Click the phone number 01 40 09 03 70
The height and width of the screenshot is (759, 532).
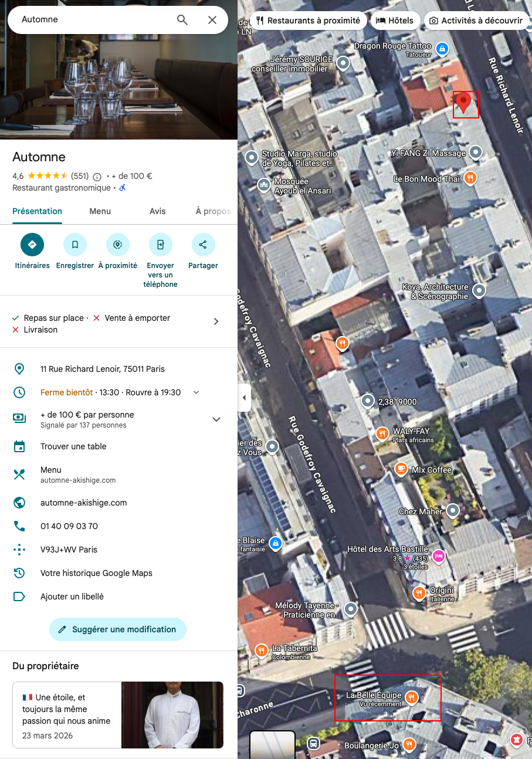click(x=118, y=526)
